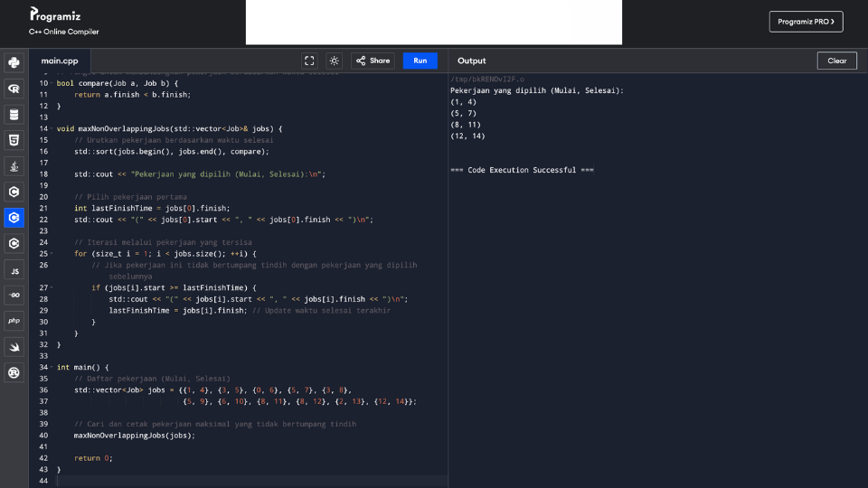The width and height of the screenshot is (868, 488).
Task: Click output header 'Pekerjaan yang dipilih (Mulai, Selesai):'
Action: point(537,90)
